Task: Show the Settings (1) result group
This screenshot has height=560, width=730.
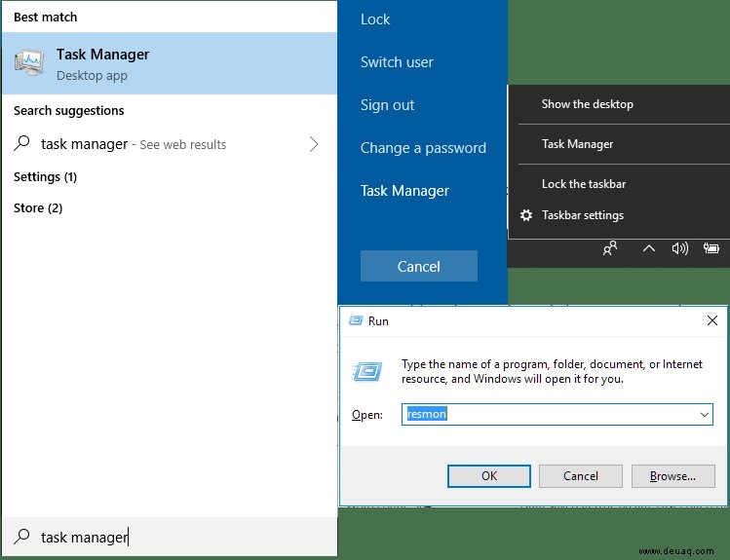Action: 45,177
